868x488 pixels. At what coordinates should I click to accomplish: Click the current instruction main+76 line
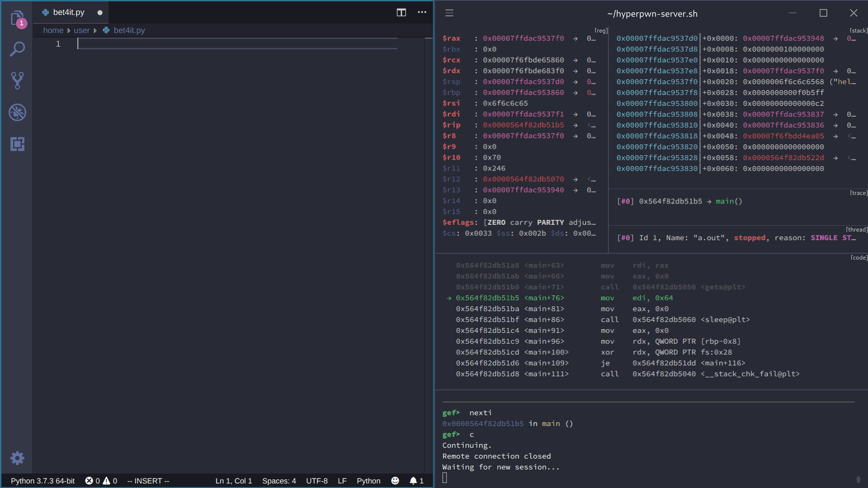(560, 298)
